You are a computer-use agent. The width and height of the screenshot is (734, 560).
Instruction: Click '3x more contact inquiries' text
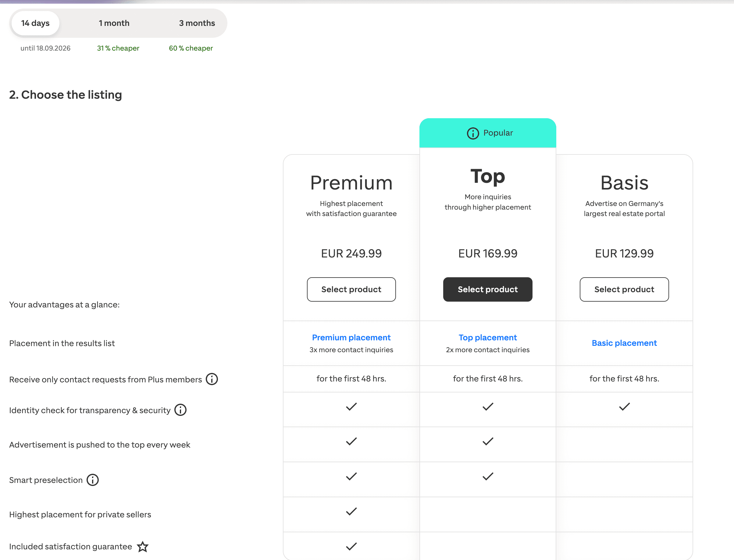click(x=351, y=350)
